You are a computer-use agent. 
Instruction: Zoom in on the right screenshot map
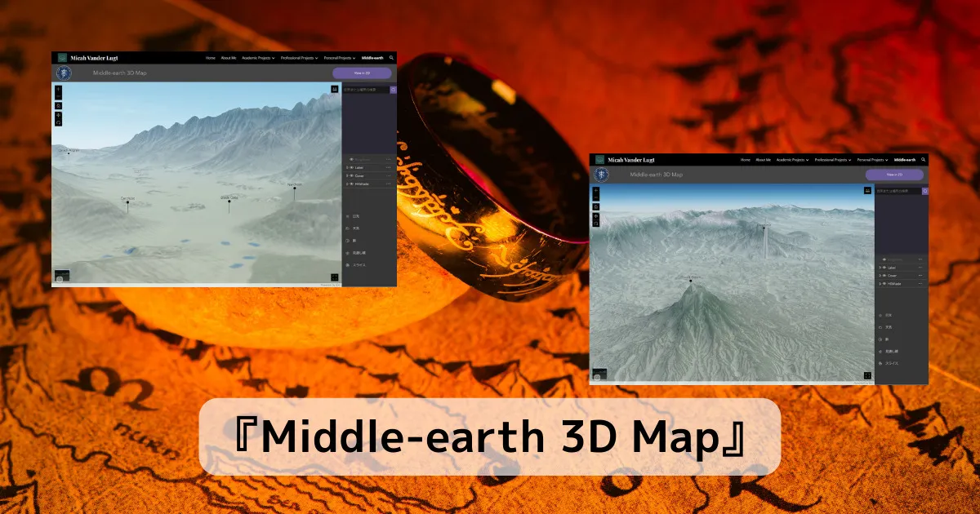tap(595, 190)
